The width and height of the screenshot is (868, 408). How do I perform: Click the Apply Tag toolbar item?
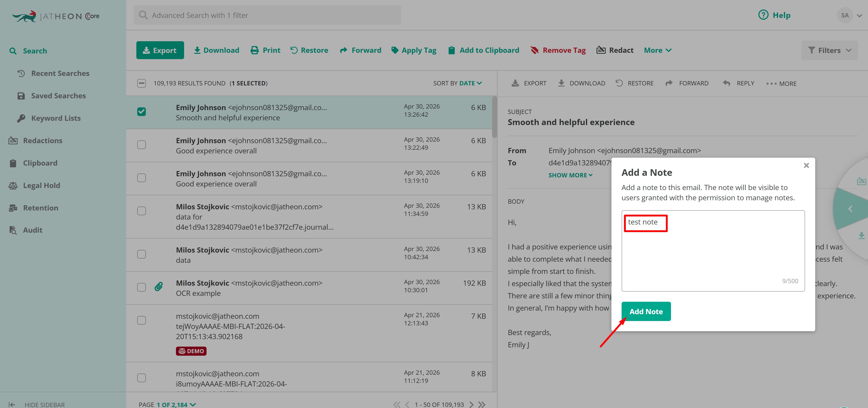pyautogui.click(x=414, y=50)
